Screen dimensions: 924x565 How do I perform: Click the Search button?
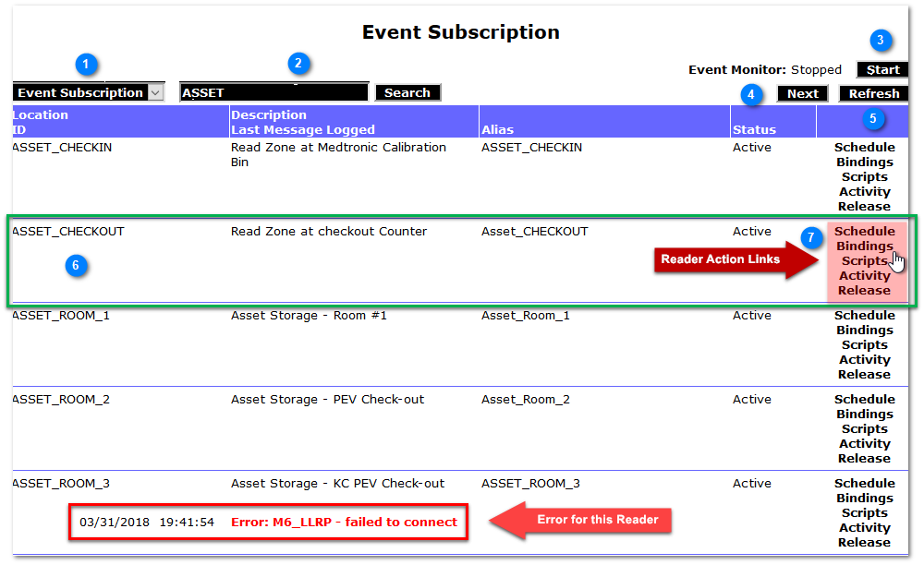(x=407, y=92)
